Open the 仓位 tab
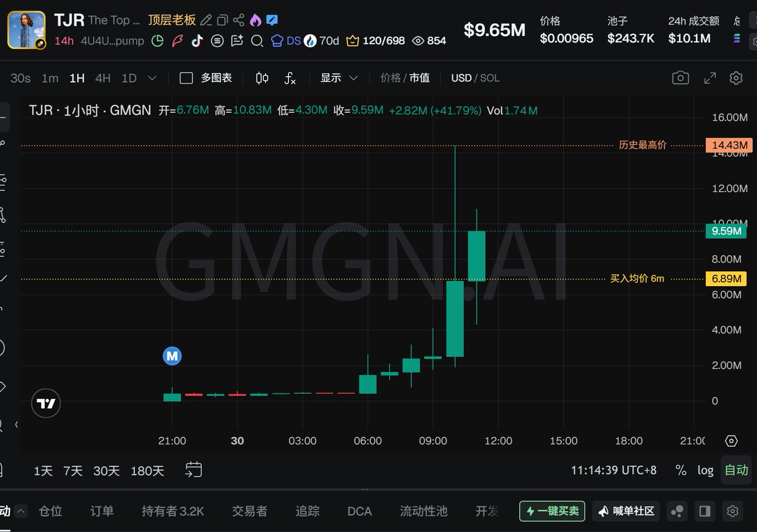Viewport: 757px width, 532px height. pyautogui.click(x=50, y=511)
